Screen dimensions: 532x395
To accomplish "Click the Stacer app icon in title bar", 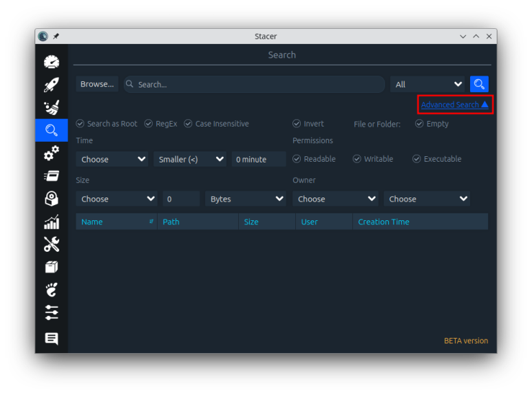I will point(43,36).
